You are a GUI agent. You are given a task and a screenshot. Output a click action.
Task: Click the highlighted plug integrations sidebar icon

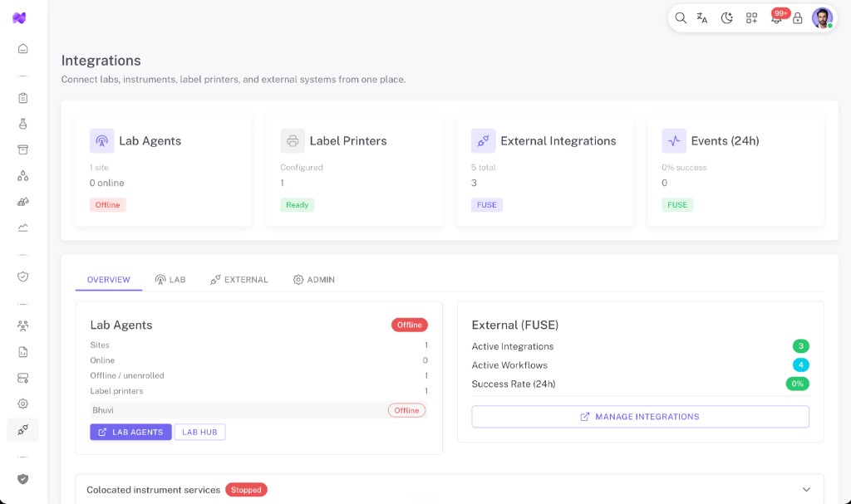pos(22,429)
